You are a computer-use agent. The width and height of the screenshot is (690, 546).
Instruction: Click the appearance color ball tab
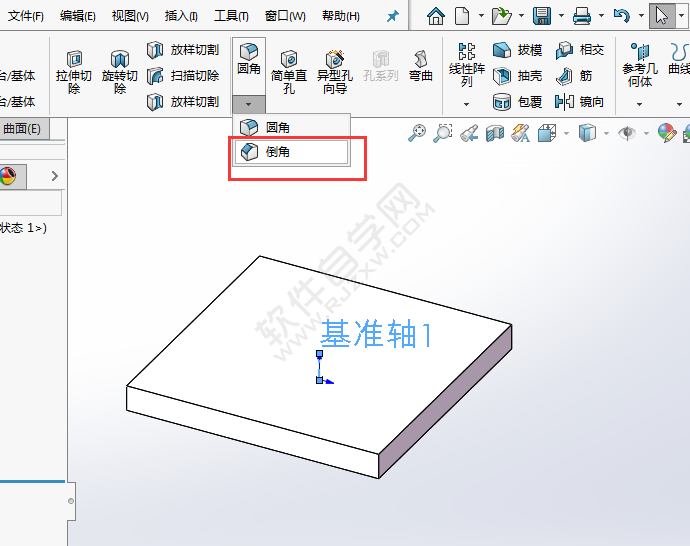pos(9,176)
